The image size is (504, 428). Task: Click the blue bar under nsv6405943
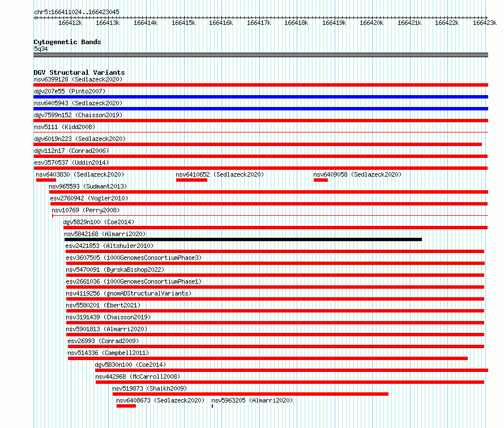point(260,109)
